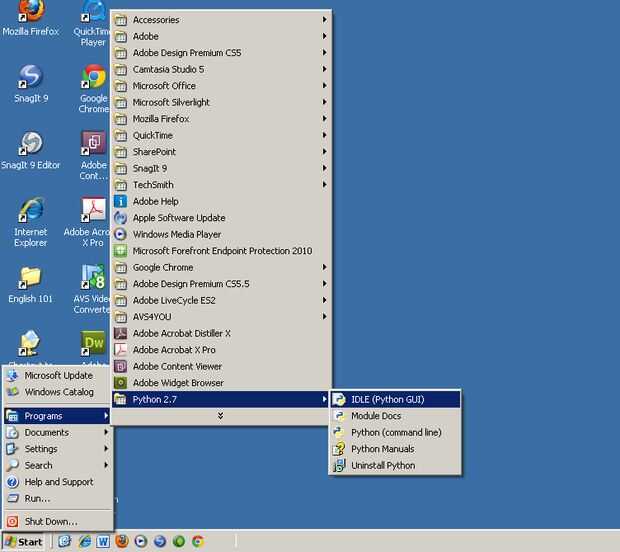The image size is (620, 552).
Task: Select the SnagIt 9 desktop icon
Action: 31,84
